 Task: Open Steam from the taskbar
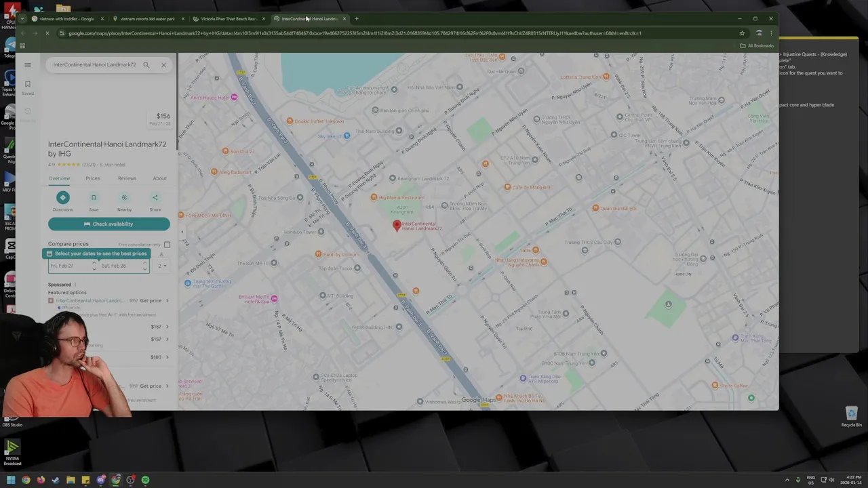[x=56, y=480]
